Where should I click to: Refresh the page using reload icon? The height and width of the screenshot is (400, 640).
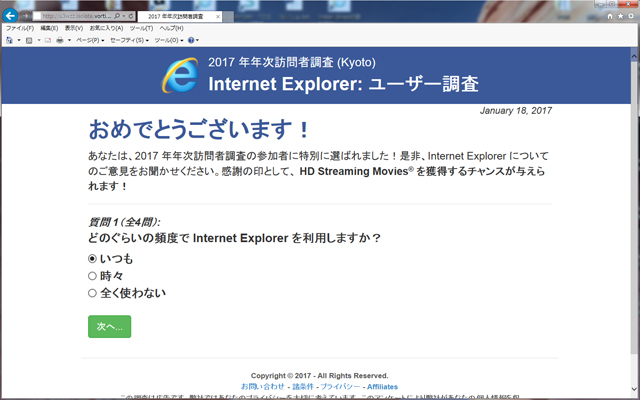(131, 16)
